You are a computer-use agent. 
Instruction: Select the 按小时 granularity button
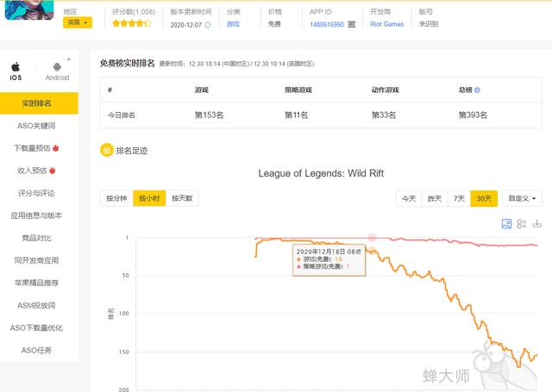click(149, 198)
